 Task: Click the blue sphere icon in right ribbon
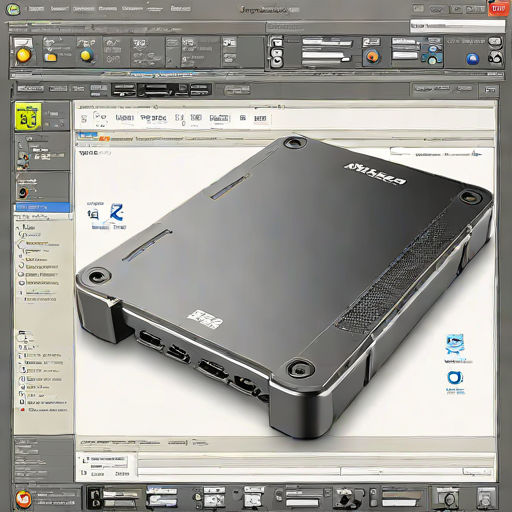[x=472, y=59]
